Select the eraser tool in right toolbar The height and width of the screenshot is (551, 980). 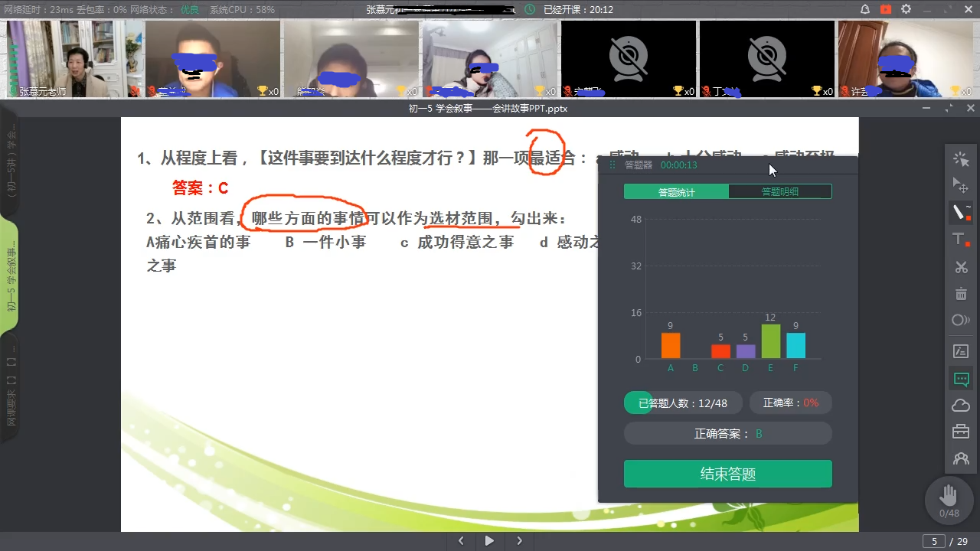coord(961,320)
